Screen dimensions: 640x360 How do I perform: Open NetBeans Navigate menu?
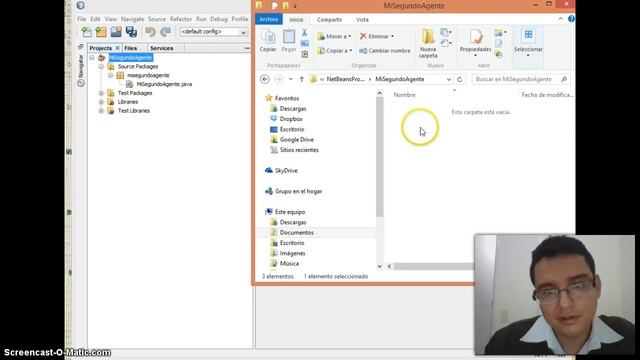point(132,19)
